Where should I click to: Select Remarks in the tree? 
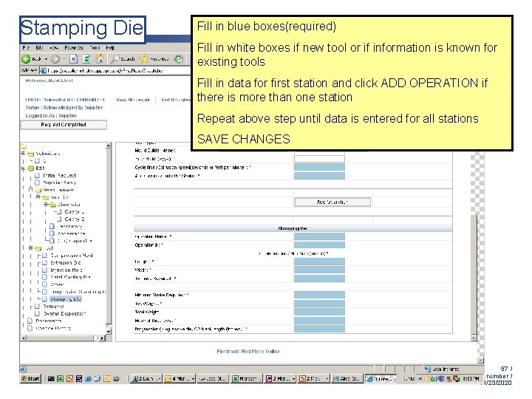tap(53, 307)
